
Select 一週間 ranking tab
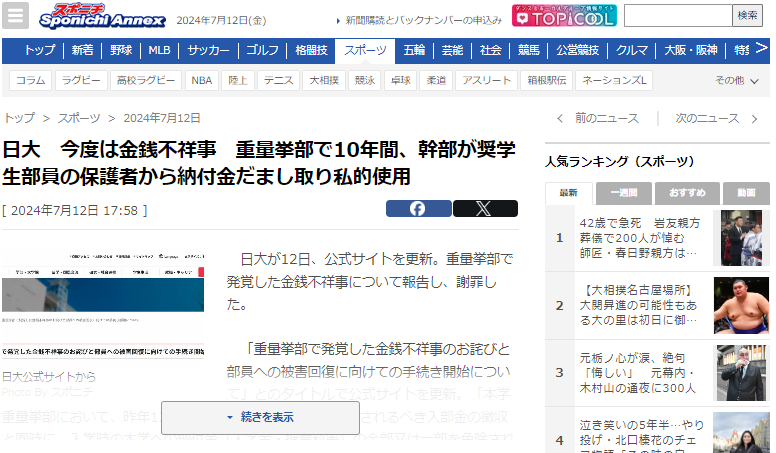pyautogui.click(x=624, y=193)
